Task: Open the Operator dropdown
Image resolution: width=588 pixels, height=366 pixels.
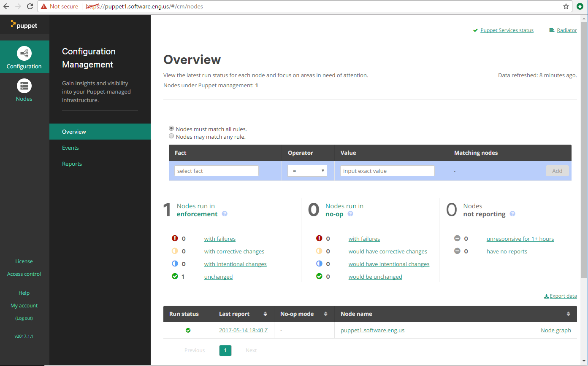Action: point(307,171)
